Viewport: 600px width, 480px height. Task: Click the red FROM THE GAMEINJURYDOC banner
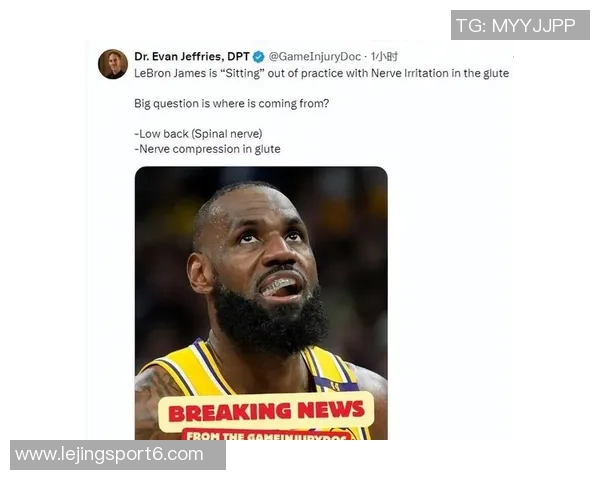pos(267,435)
